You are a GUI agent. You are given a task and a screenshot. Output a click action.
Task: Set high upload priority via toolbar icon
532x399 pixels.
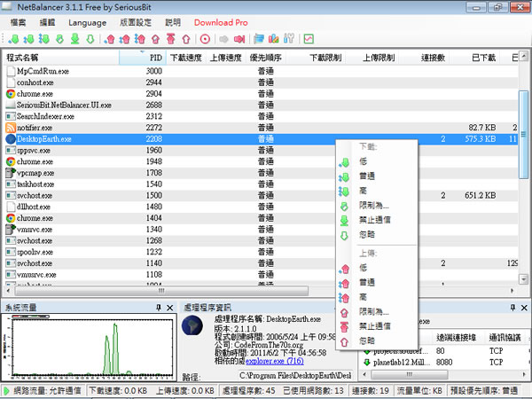[x=140, y=39]
